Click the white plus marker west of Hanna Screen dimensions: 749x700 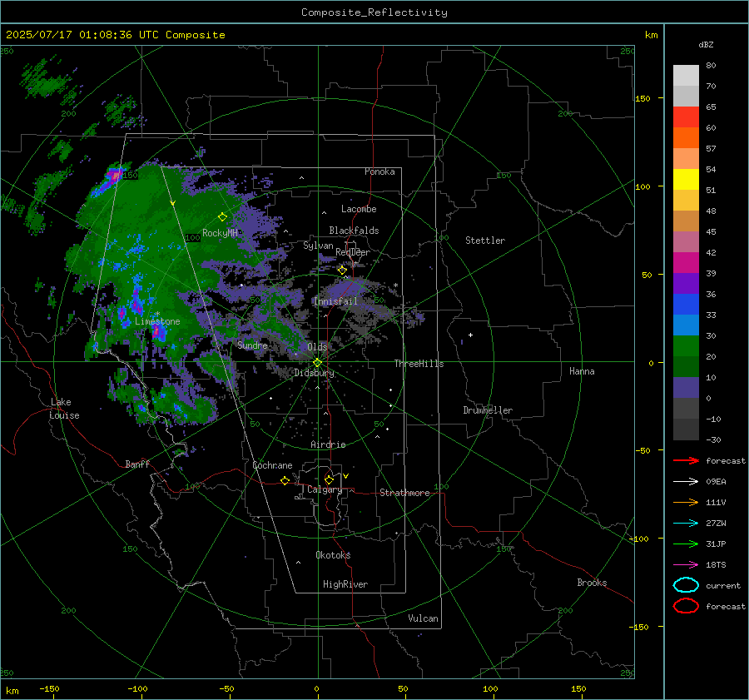(470, 335)
